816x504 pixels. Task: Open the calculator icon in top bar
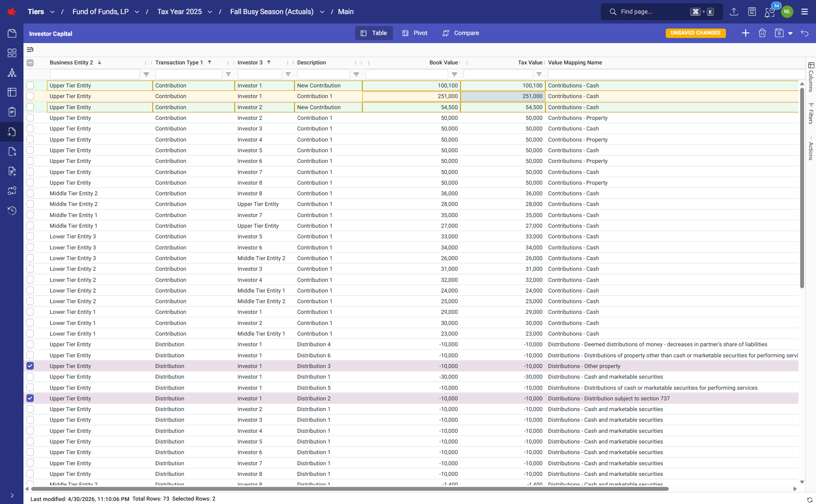click(x=752, y=12)
